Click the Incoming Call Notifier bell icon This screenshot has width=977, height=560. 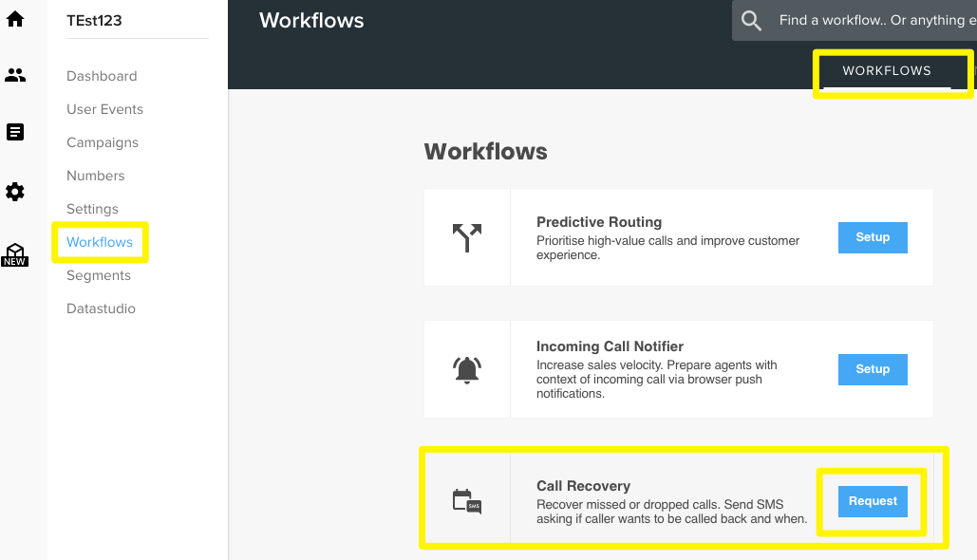point(467,370)
